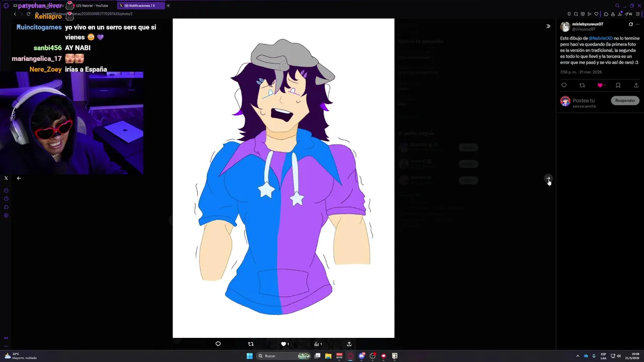The width and height of the screenshot is (644, 362).
Task: Like heart under the photo viewer
Action: pyautogui.click(x=283, y=344)
